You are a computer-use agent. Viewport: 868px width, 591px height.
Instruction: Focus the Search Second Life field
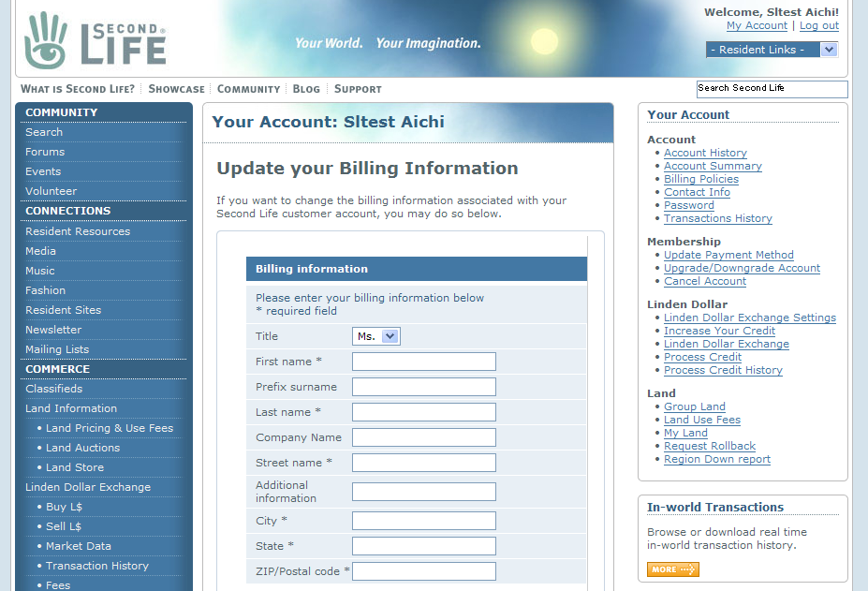point(771,88)
